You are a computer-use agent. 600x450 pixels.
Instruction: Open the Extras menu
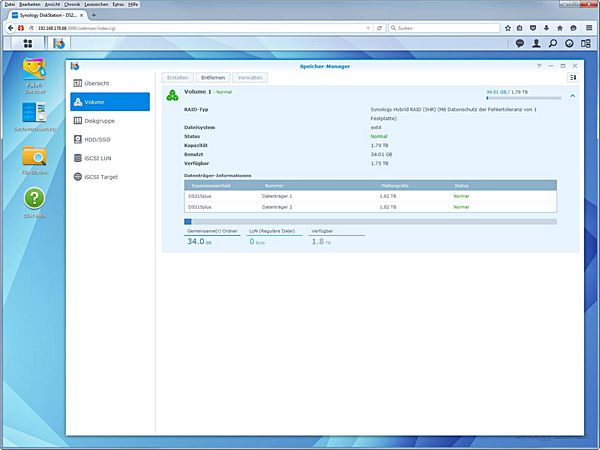click(118, 4)
